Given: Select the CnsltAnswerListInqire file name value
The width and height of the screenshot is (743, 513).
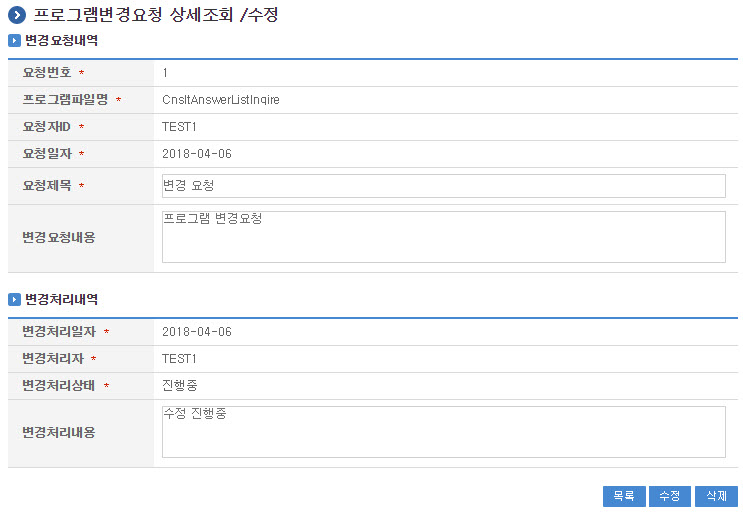Looking at the screenshot, I should click(x=220, y=100).
